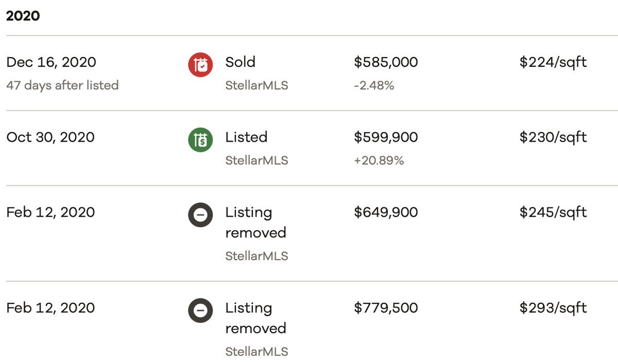Click the $585,000 sold price
The height and width of the screenshot is (364, 618).
pos(386,62)
